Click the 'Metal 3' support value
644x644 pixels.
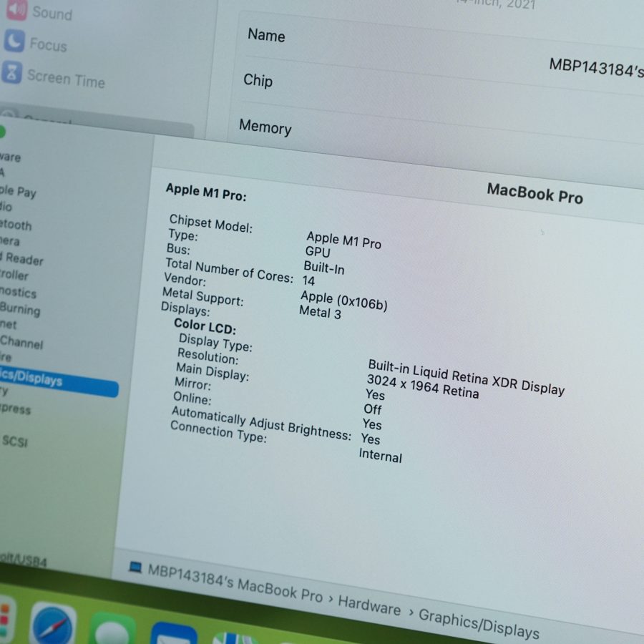(x=320, y=313)
